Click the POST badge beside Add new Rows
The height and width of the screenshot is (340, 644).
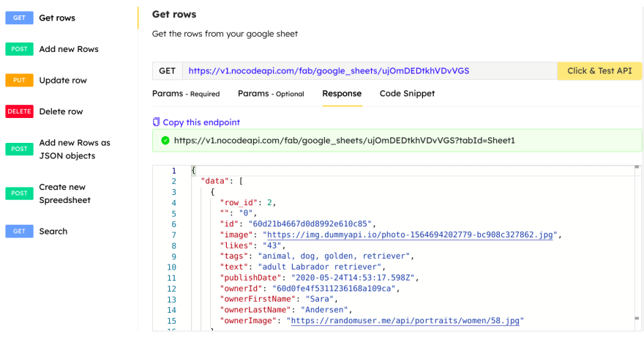tap(19, 49)
